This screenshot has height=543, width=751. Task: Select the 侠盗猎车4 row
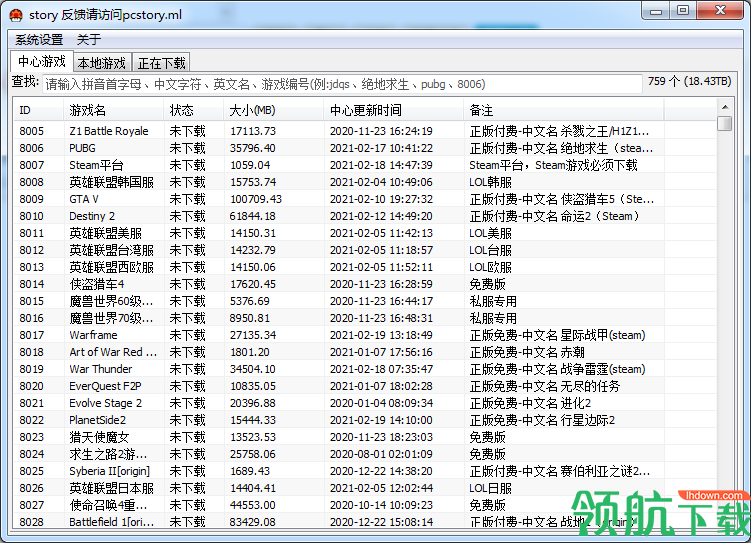coord(365,284)
